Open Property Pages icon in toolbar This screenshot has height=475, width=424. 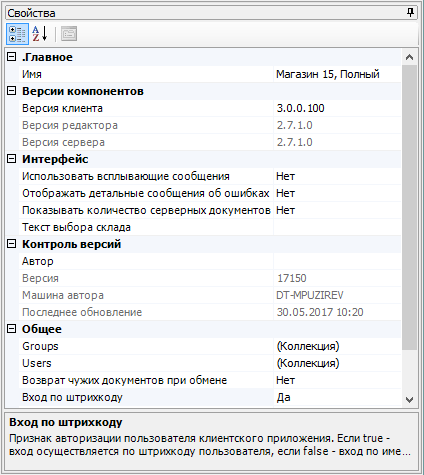pyautogui.click(x=69, y=34)
